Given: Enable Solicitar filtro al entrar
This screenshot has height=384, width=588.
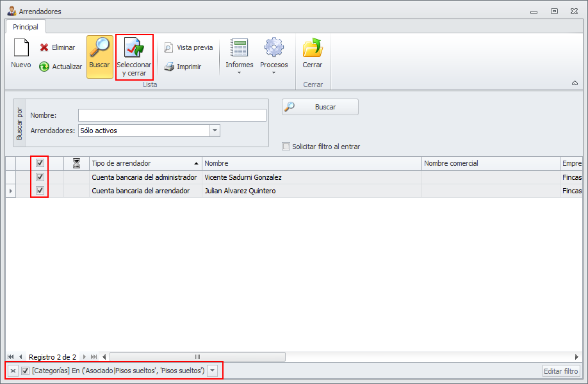Looking at the screenshot, I should pyautogui.click(x=286, y=147).
